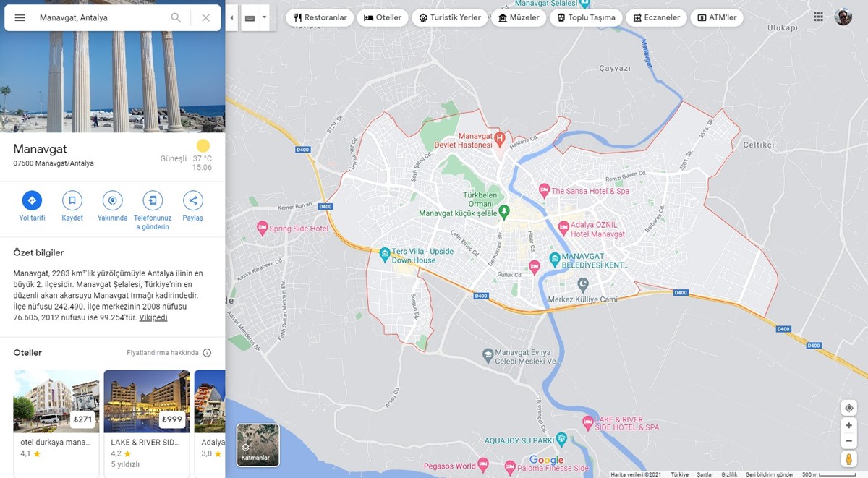Click the Manavgat search input field

coord(101,17)
